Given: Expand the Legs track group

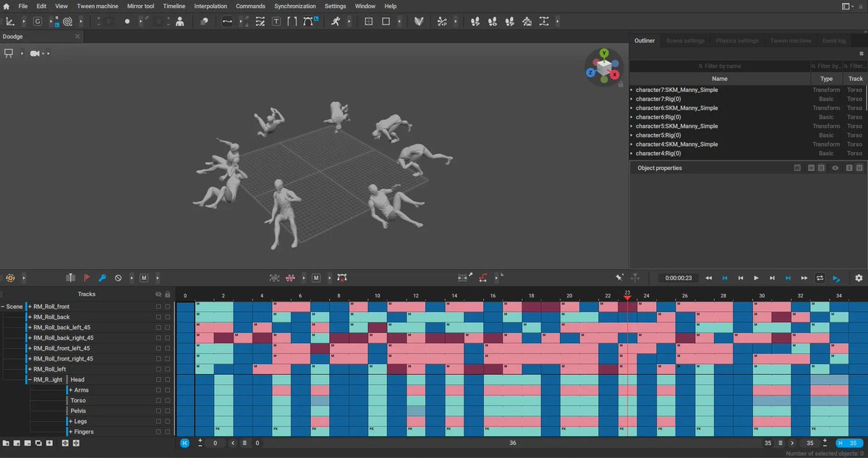Looking at the screenshot, I should point(71,421).
